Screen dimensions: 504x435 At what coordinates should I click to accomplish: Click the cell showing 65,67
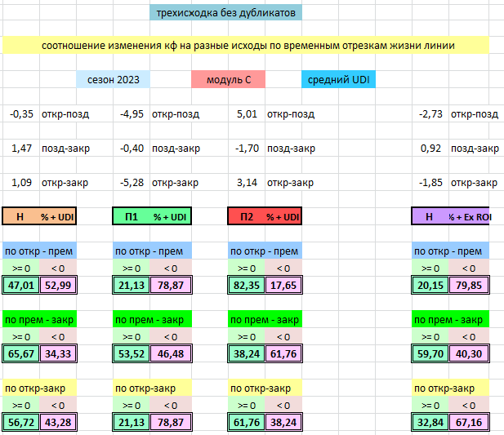pos(21,353)
